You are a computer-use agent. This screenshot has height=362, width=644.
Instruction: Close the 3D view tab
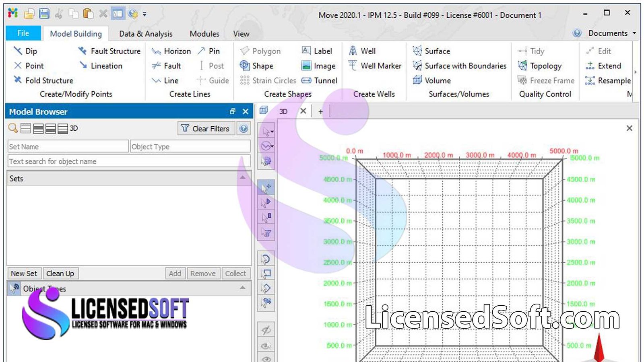[303, 111]
